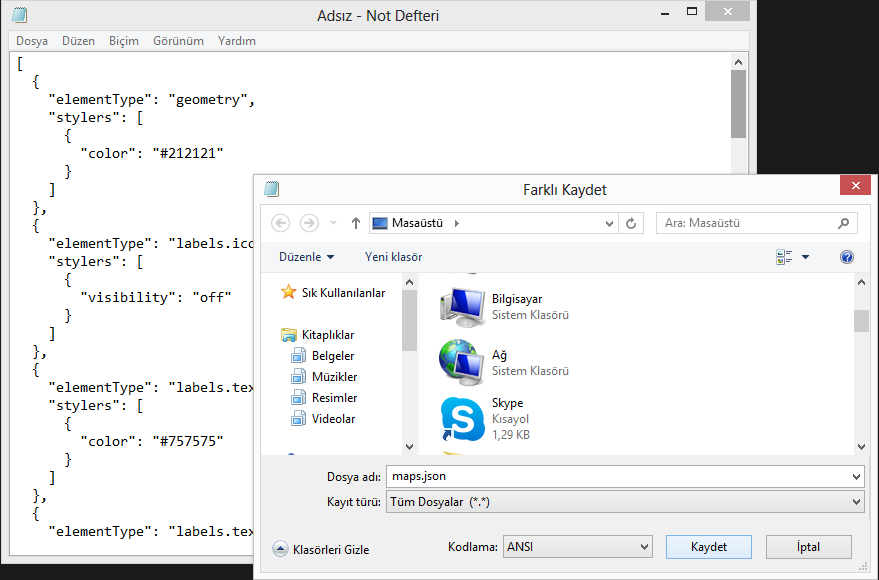Select the Bilgisayar item label
This screenshot has height=580, width=879.
click(517, 299)
